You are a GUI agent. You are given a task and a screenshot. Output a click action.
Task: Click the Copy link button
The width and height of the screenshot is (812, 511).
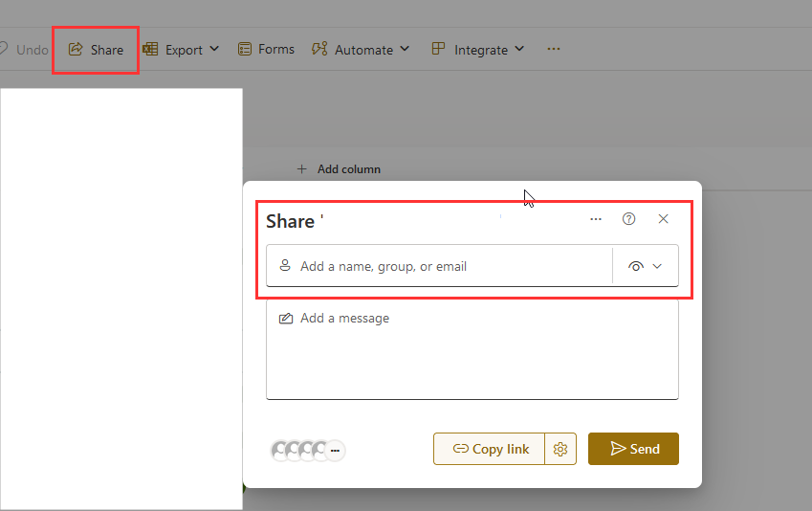[490, 449]
